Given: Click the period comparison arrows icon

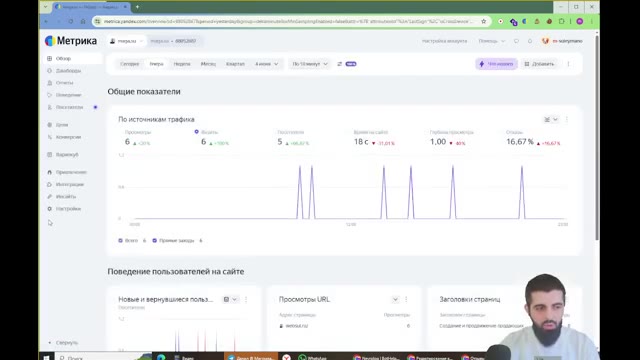Looking at the screenshot, I should point(340,64).
